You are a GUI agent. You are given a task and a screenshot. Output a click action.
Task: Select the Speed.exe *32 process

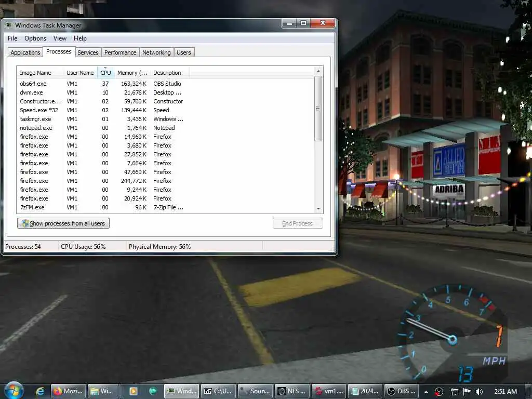[166, 110]
